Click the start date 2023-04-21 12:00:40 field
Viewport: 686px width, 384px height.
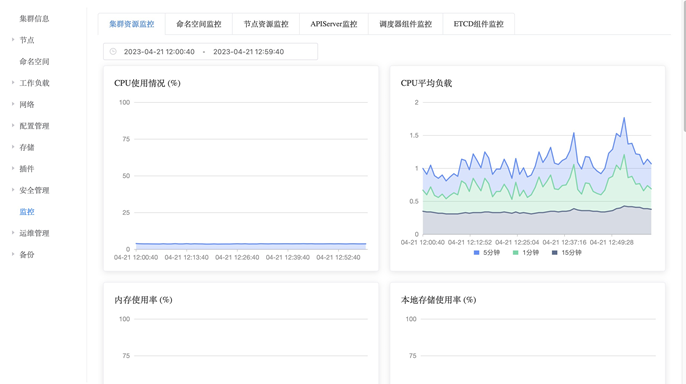[159, 52]
